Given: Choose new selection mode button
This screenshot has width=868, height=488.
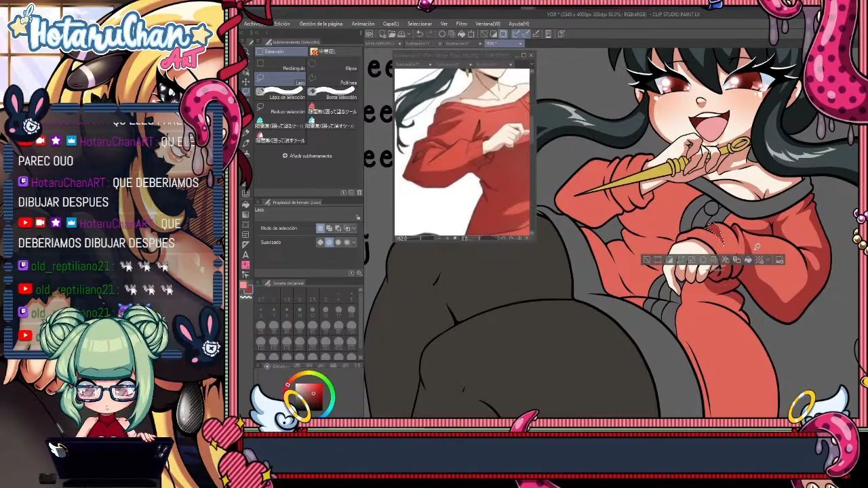Looking at the screenshot, I should click(x=321, y=229).
